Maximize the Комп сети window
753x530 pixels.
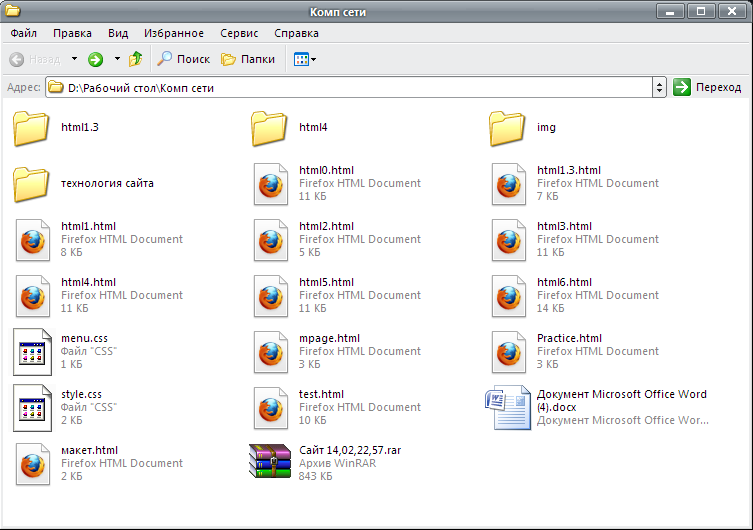[x=701, y=11]
